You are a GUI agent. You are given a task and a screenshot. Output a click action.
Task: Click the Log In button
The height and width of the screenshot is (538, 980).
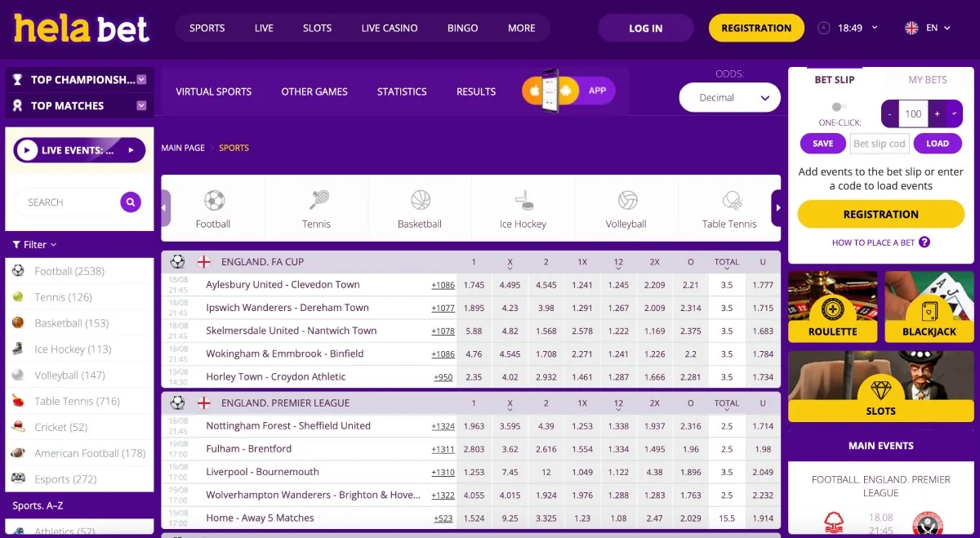point(645,28)
